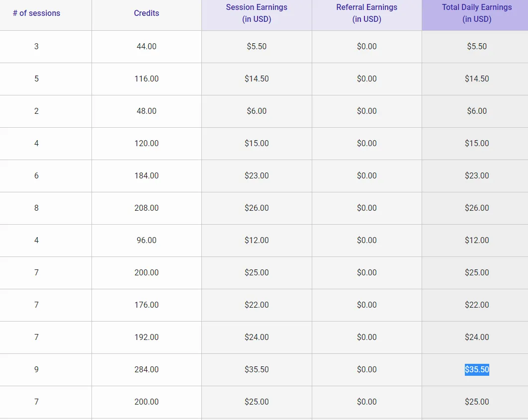Click $12.00 in the Total Daily Earnings column
Viewport: 528px width, 420px height.
(477, 240)
